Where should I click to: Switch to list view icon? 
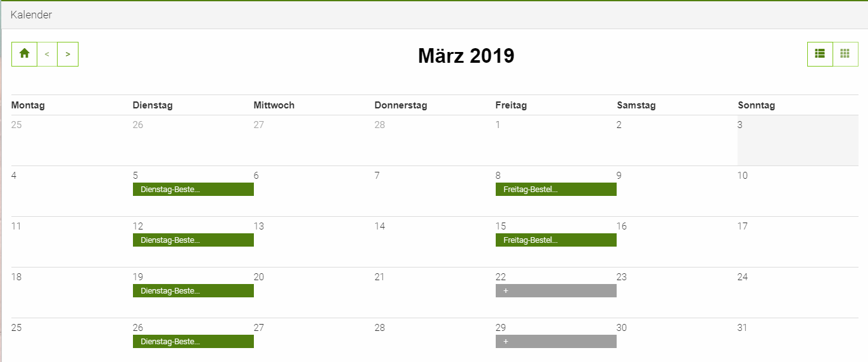click(x=820, y=54)
